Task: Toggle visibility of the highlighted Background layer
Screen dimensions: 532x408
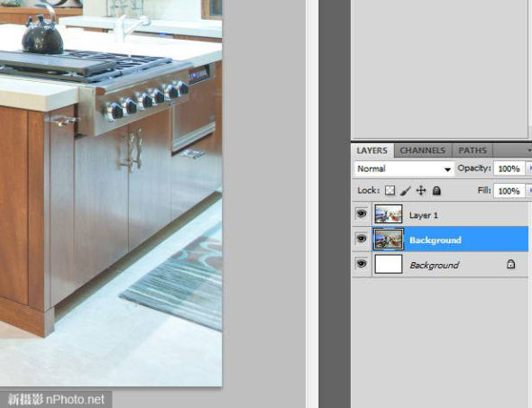Action: tap(362, 239)
